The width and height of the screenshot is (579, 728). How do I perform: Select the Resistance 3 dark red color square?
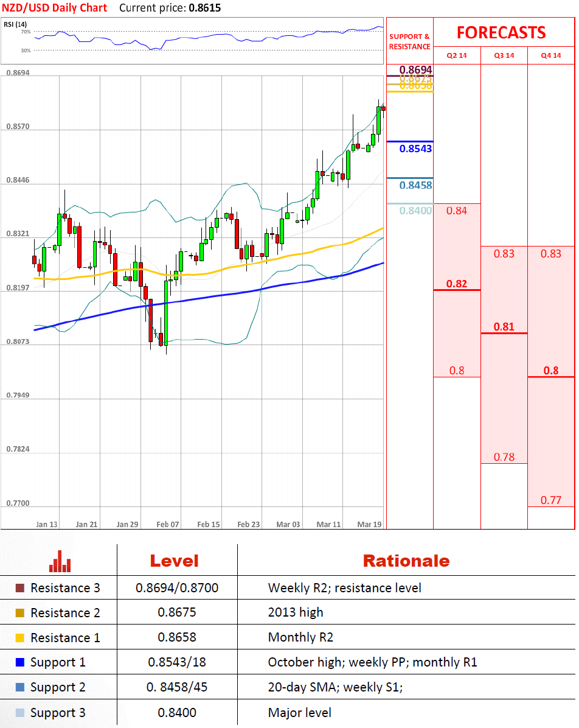[20, 588]
